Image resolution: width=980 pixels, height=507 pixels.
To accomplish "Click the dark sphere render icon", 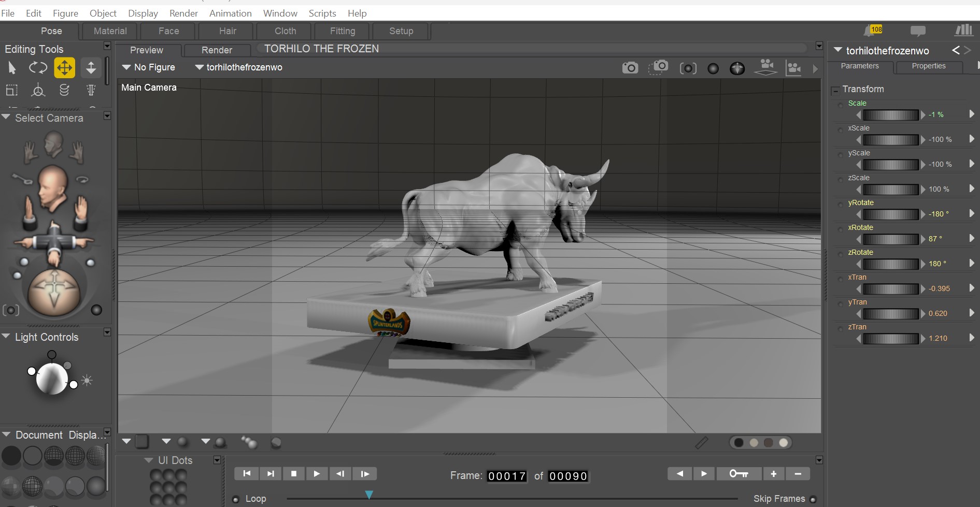I will pyautogui.click(x=713, y=68).
